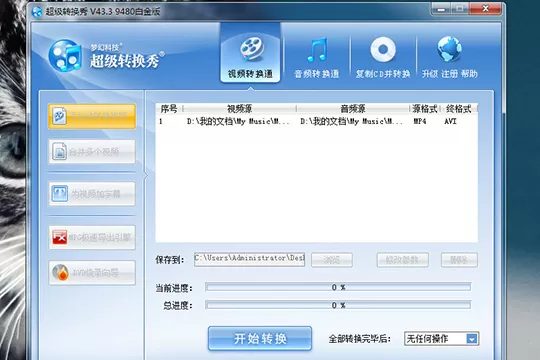This screenshot has height=360, width=540.
Task: Maximize the 超级转换秀 window
Action: click(x=460, y=9)
